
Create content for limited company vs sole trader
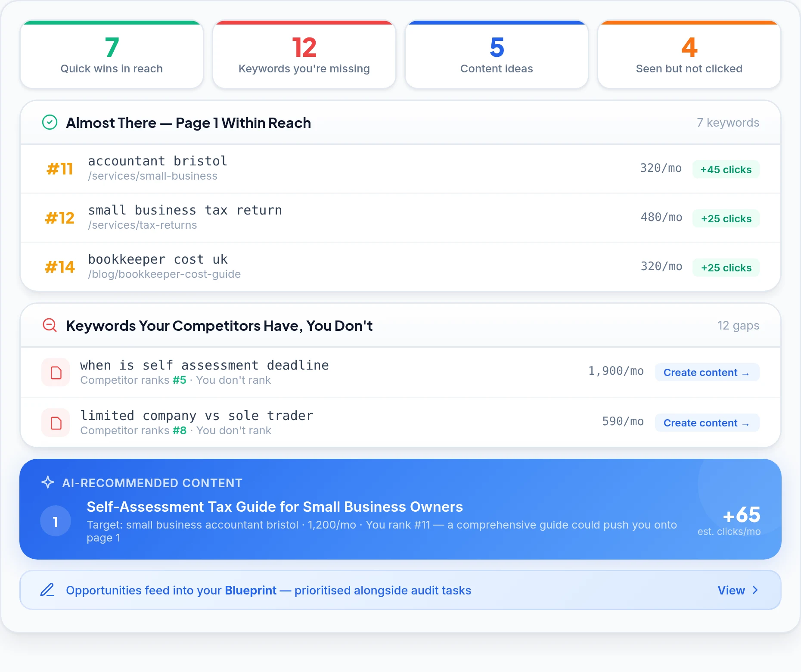[x=707, y=423]
